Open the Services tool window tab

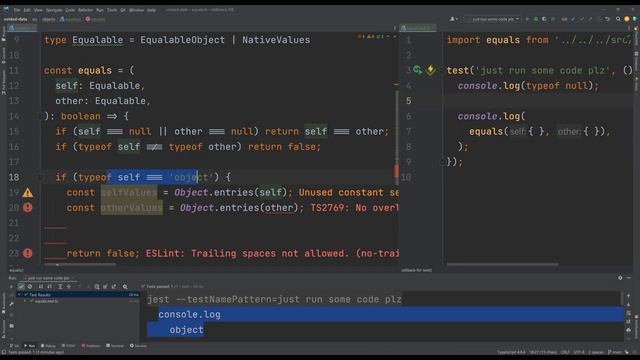tap(138, 346)
